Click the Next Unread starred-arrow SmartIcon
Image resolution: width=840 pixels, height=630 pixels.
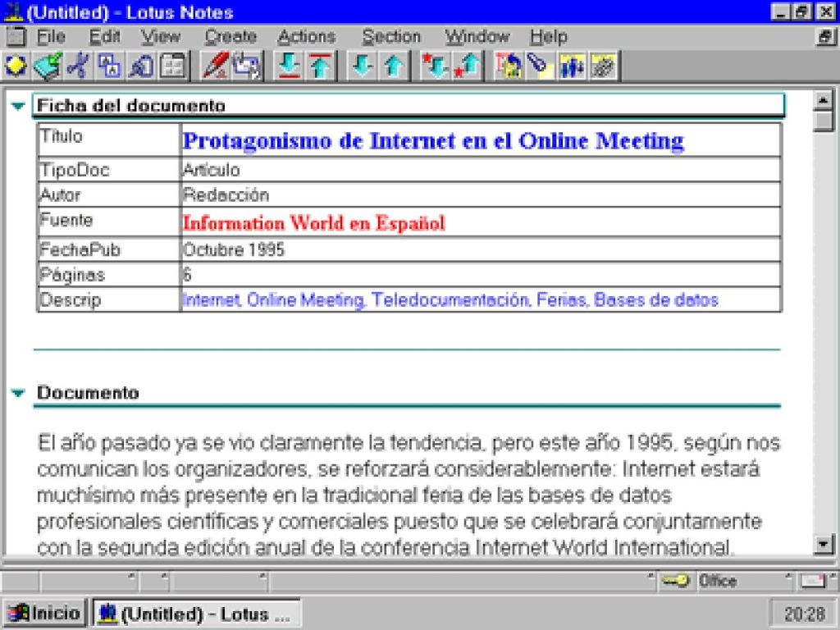point(437,66)
